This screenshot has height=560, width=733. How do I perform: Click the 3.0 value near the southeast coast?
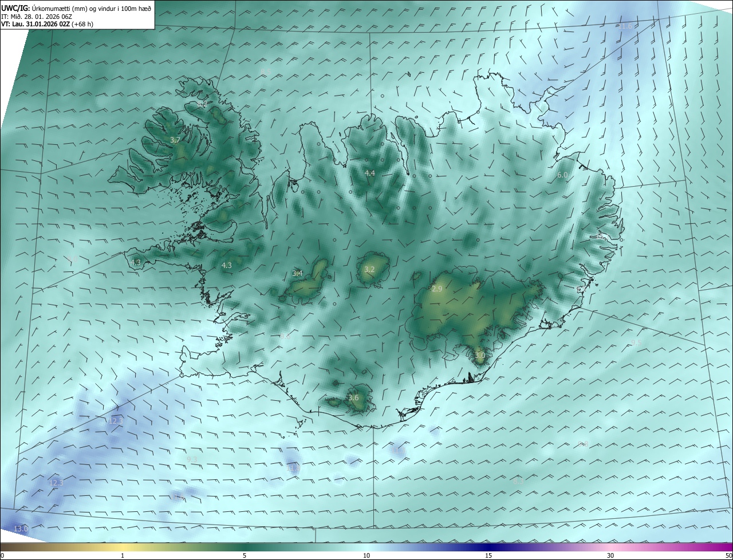point(480,356)
